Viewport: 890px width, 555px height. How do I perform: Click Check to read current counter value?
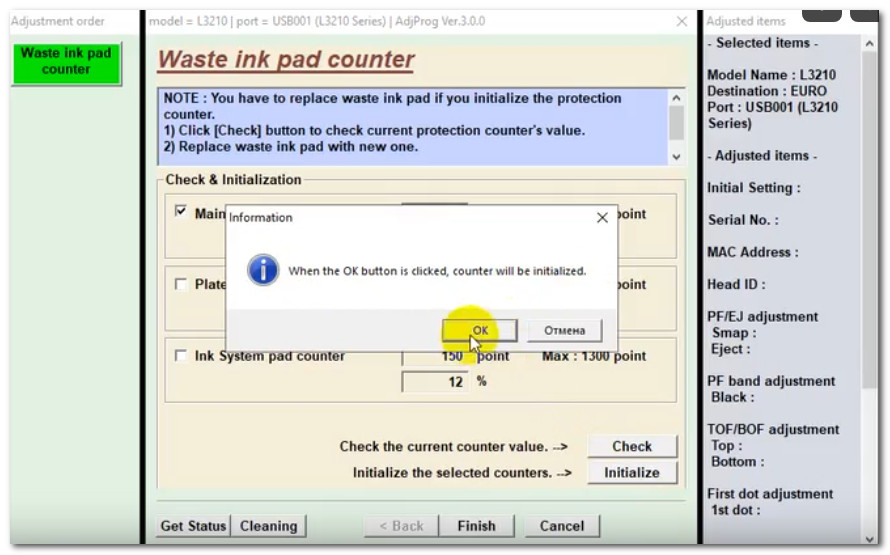(x=632, y=446)
